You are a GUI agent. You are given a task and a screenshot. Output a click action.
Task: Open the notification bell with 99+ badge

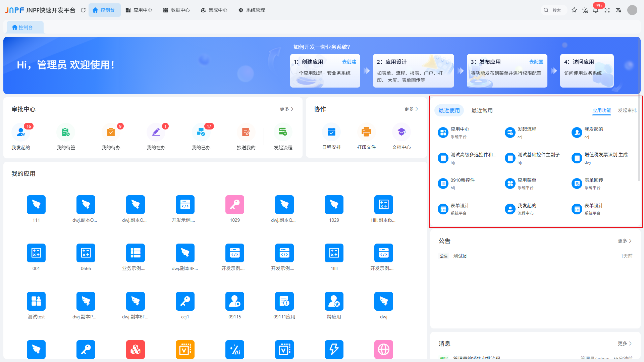click(596, 10)
